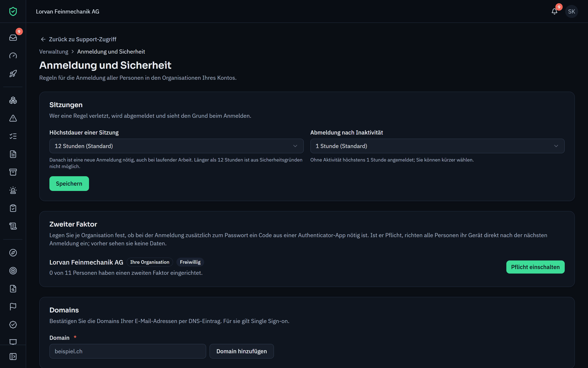The height and width of the screenshot is (368, 588).
Task: Click the Sitzungen section heading
Action: pyautogui.click(x=66, y=105)
